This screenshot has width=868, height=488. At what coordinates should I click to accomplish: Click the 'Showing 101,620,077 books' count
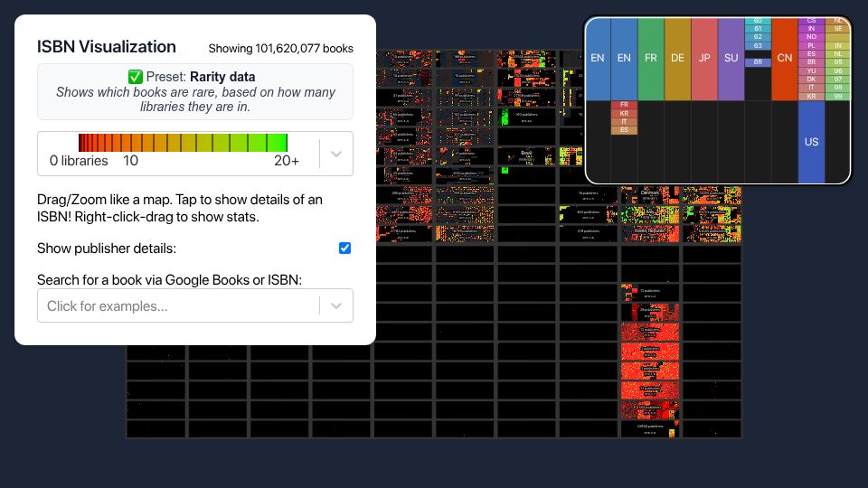[x=280, y=49]
